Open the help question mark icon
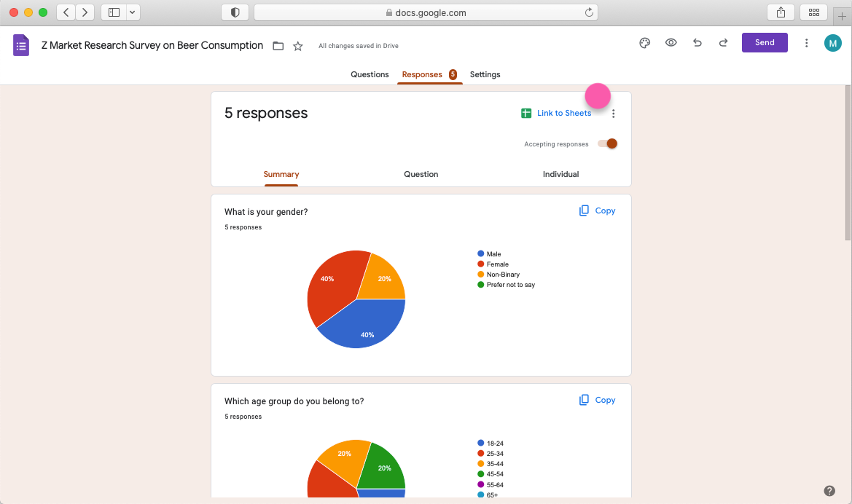The width and height of the screenshot is (852, 504). [x=829, y=491]
